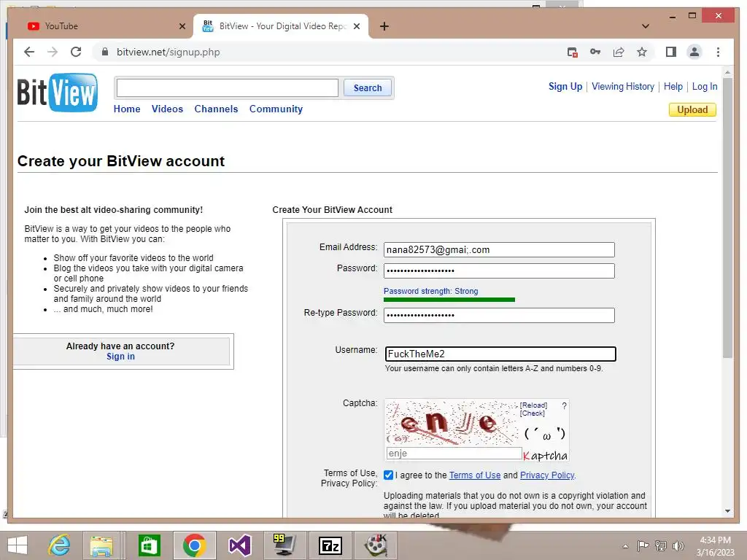This screenshot has height=560, width=747.
Task: Click the scrollbar down arrow
Action: 727,511
